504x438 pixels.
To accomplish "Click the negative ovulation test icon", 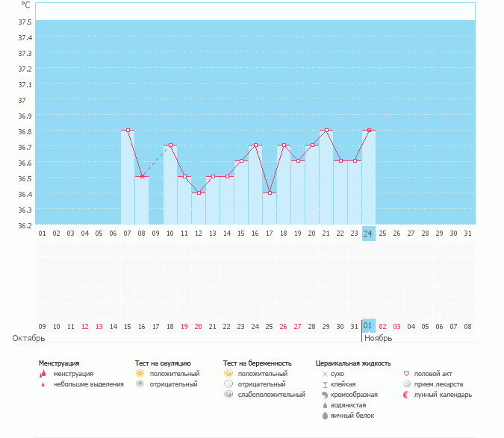I will coord(140,384).
